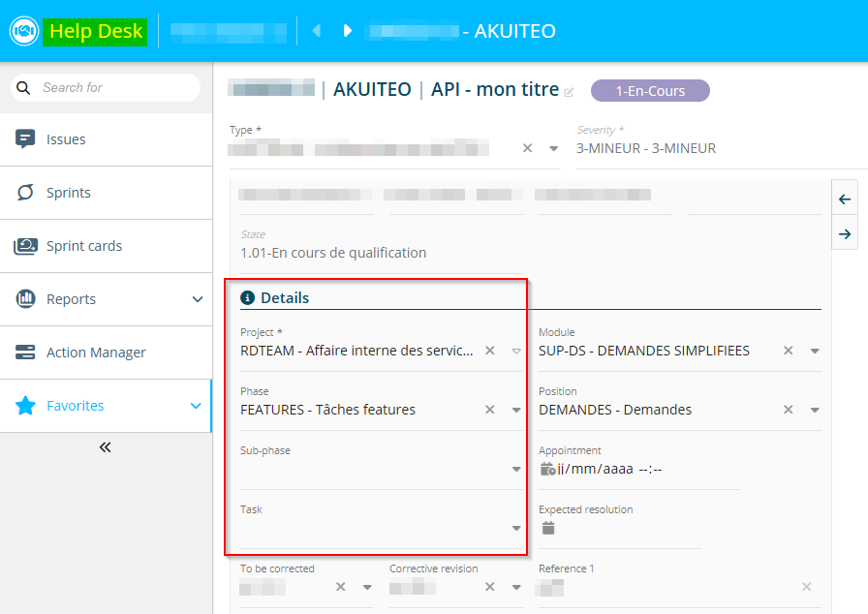Click the edit pencil icon beside the title

(x=569, y=92)
